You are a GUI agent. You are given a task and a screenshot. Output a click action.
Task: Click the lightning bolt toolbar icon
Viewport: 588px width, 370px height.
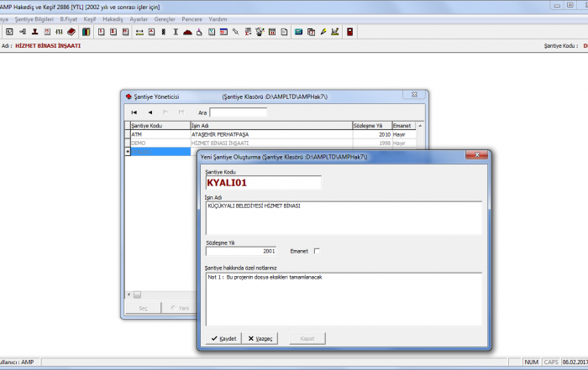tap(323, 32)
